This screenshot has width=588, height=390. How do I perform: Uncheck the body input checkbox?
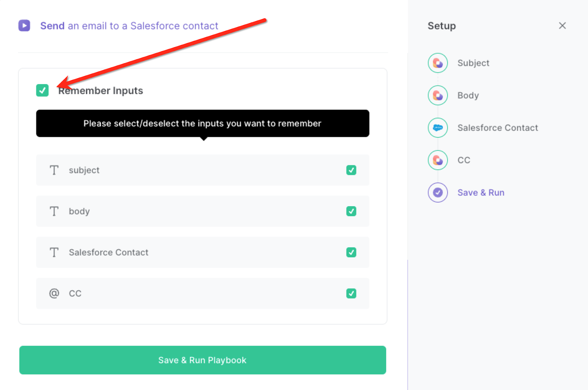351,211
